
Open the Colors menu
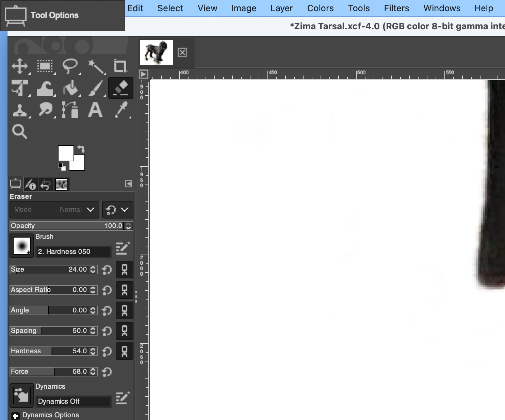[321, 8]
